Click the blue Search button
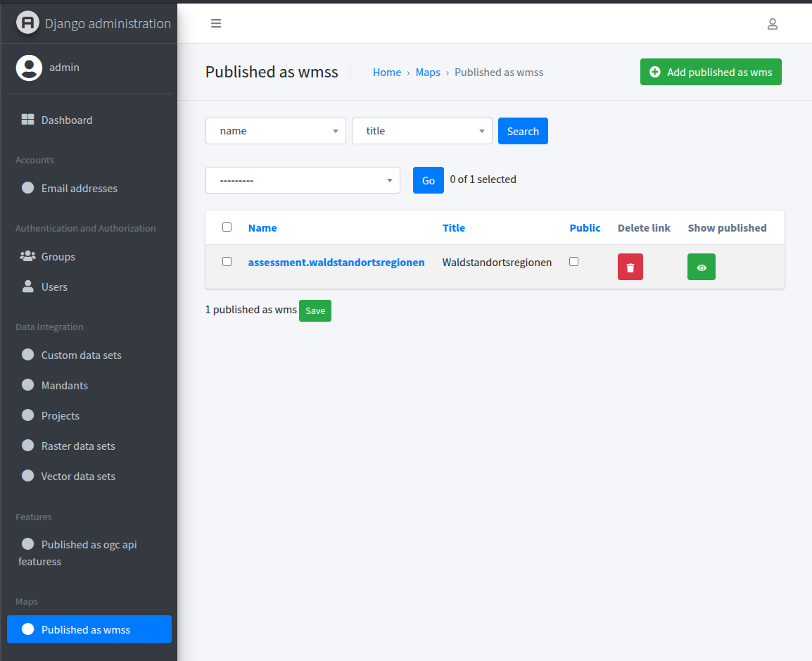 tap(523, 131)
